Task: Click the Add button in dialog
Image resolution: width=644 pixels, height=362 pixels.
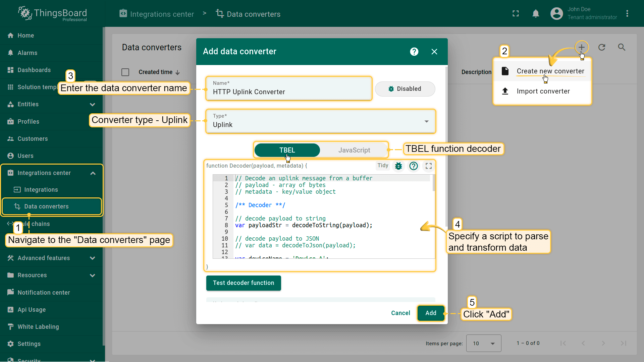Action: point(431,313)
